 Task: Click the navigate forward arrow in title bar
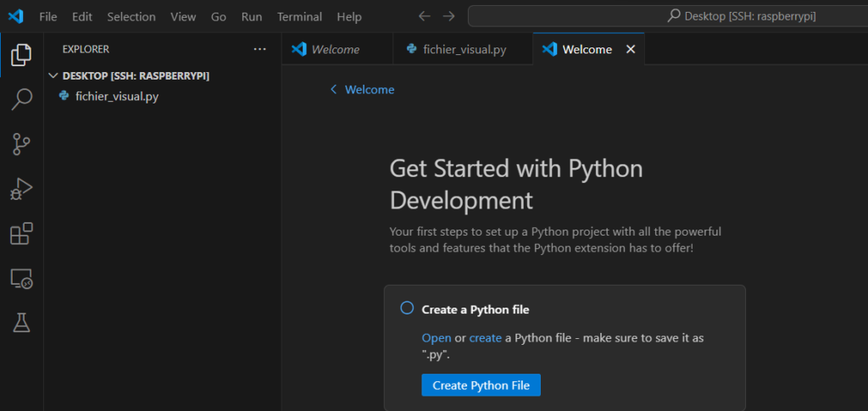448,16
